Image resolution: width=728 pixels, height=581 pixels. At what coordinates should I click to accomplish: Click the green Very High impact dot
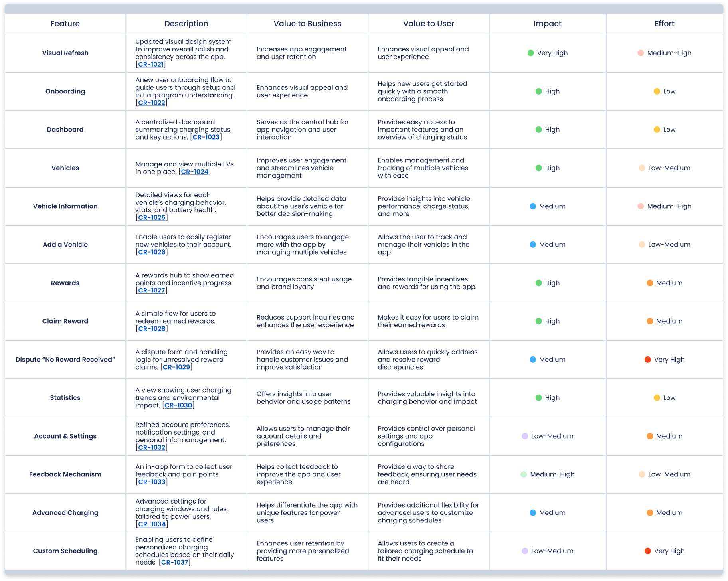(x=530, y=53)
